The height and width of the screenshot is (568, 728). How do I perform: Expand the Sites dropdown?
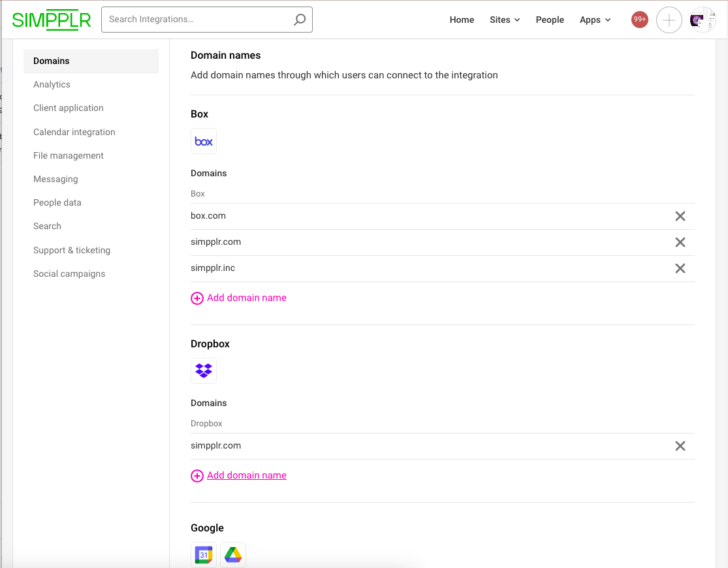tap(504, 20)
